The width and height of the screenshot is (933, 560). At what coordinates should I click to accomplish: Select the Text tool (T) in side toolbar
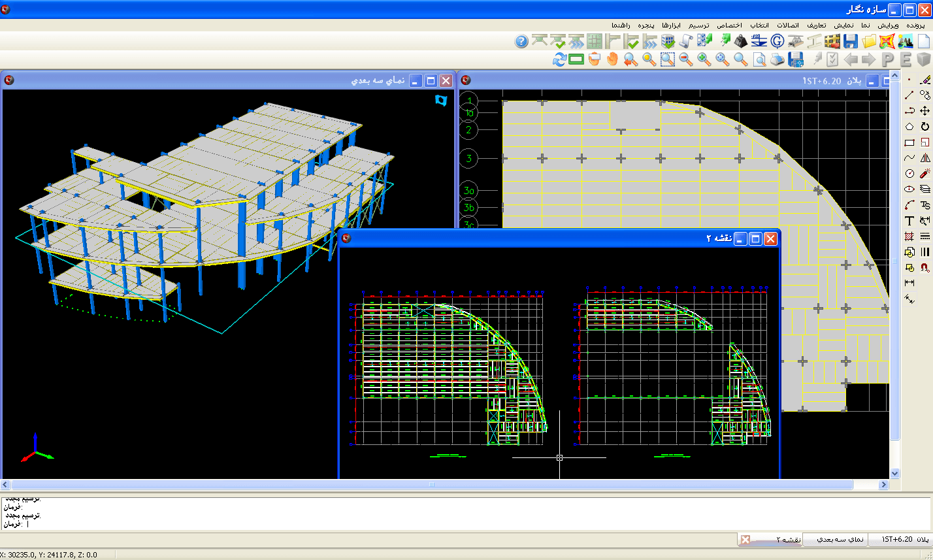909,222
